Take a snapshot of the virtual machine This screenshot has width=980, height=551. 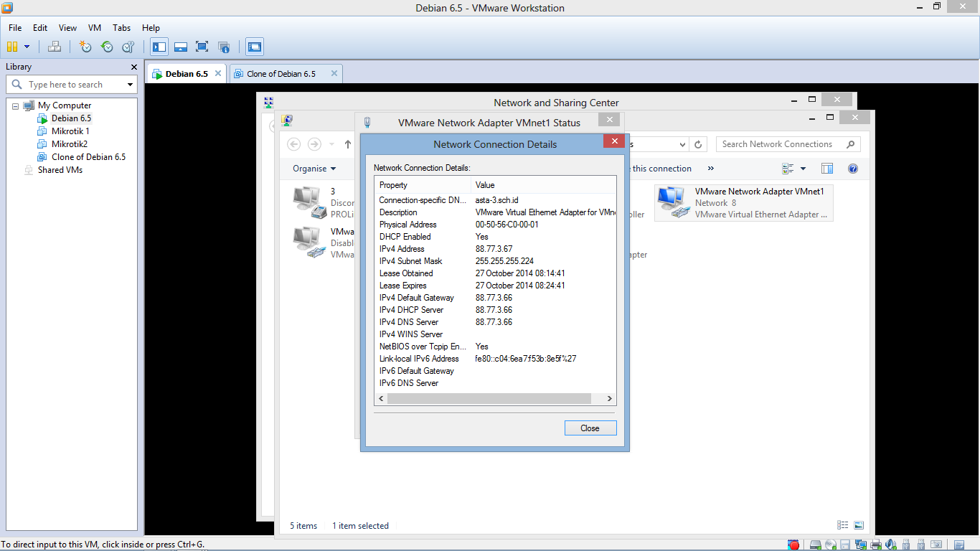click(x=85, y=47)
